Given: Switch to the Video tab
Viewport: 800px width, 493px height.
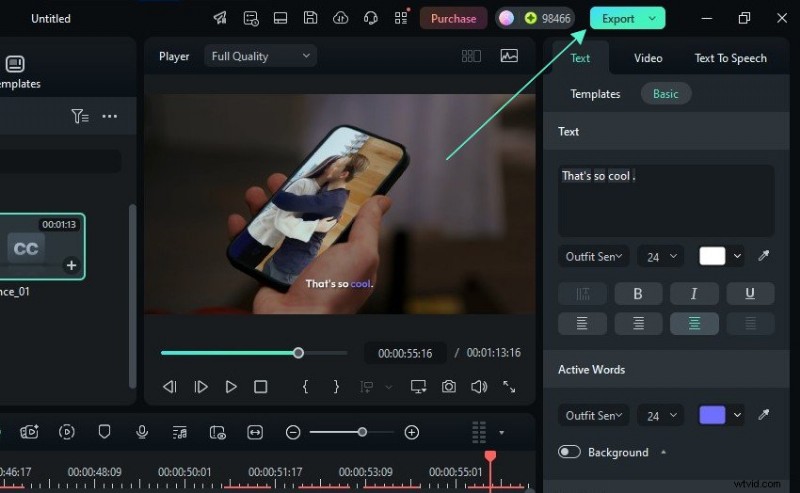Looking at the screenshot, I should [x=648, y=58].
